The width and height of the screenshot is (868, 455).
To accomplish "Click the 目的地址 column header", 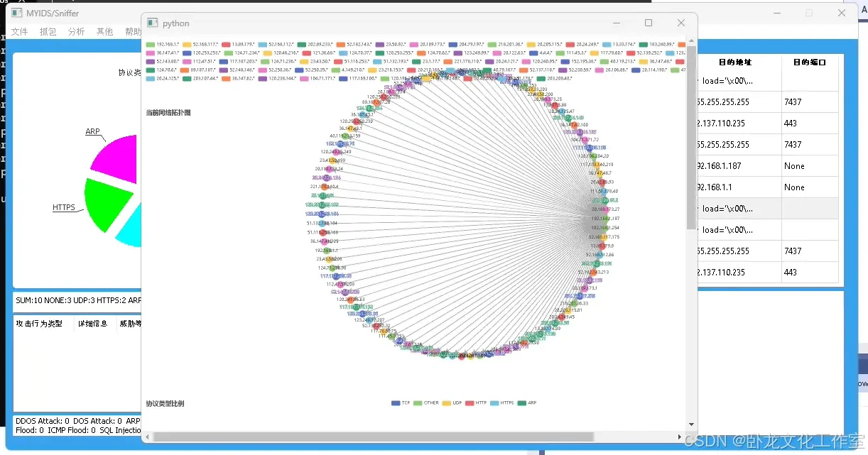I will (x=734, y=62).
